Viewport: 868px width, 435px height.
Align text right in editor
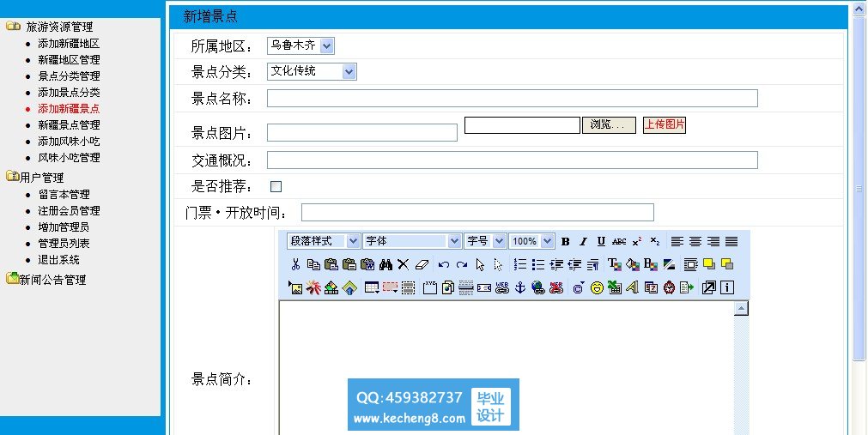coord(713,241)
